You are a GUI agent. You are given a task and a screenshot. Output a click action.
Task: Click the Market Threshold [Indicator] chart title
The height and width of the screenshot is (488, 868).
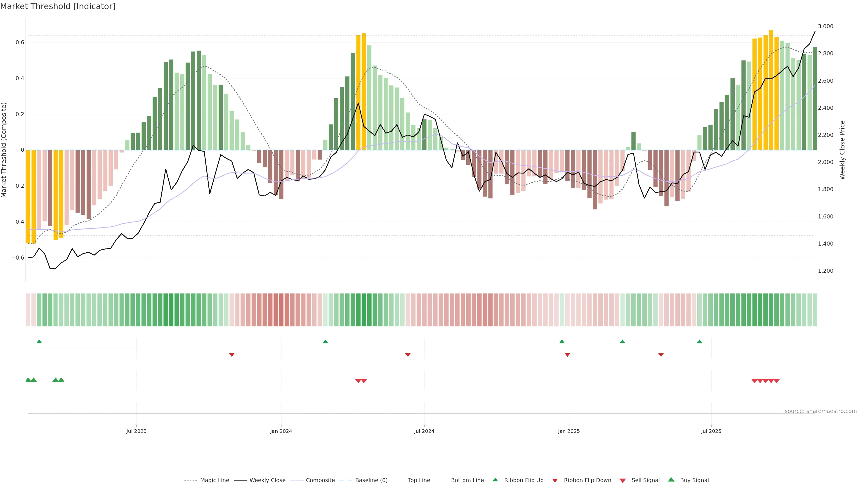(58, 6)
